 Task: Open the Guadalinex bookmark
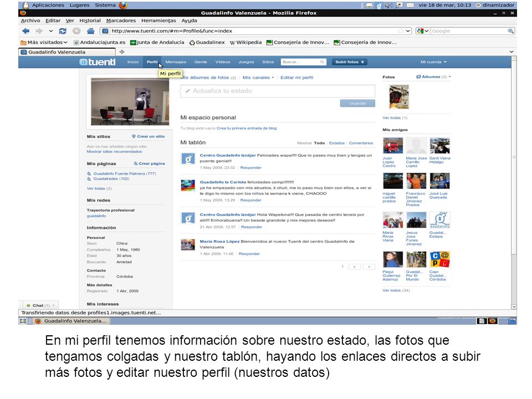tap(207, 43)
